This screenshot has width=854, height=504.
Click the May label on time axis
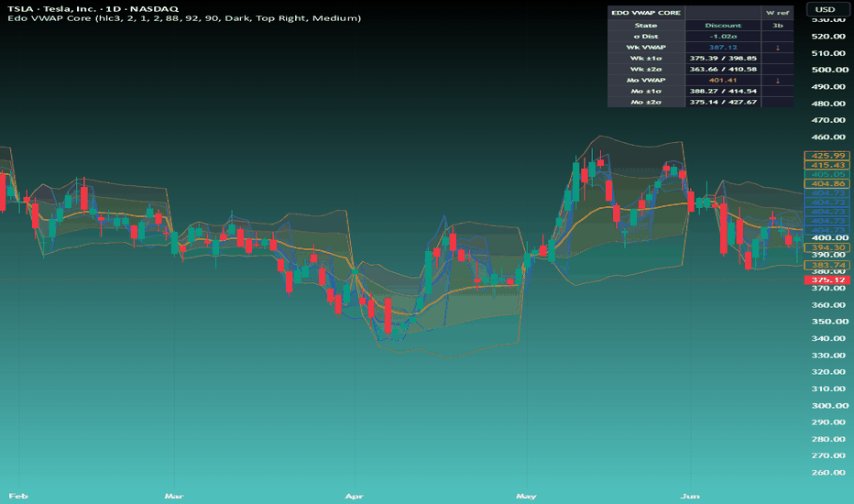point(526,496)
